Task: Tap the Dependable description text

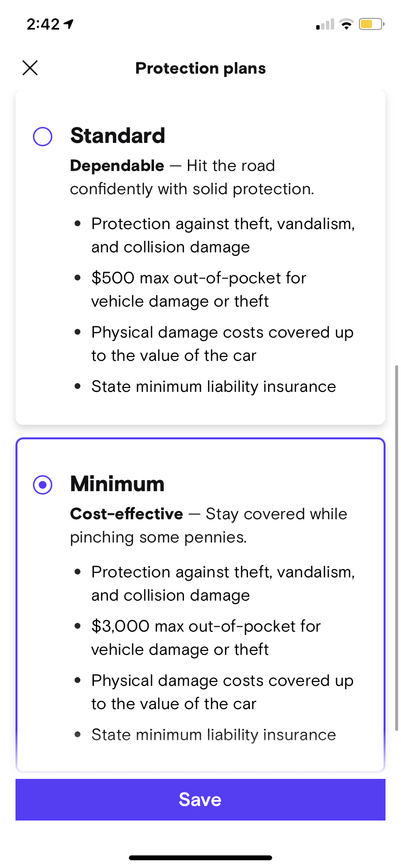Action: [192, 177]
